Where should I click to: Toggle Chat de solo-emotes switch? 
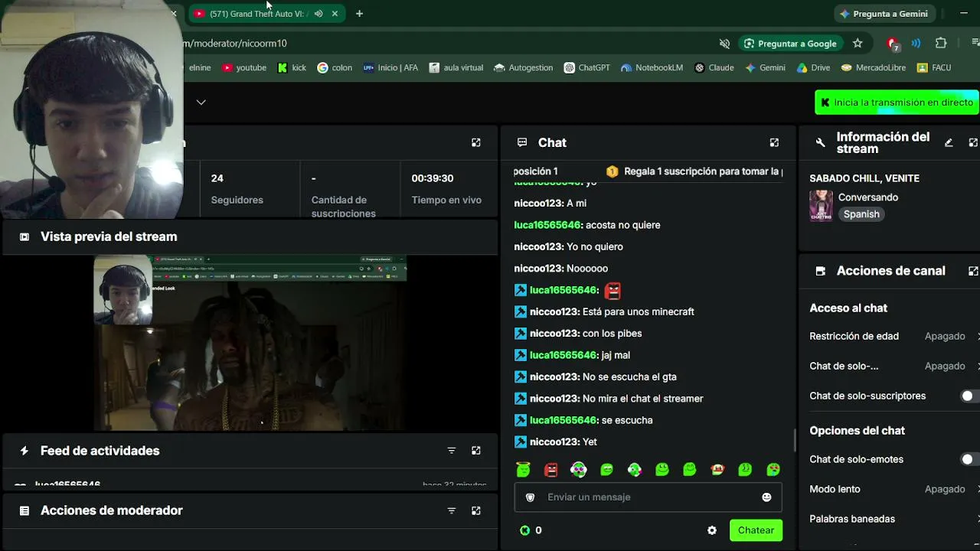coord(970,460)
